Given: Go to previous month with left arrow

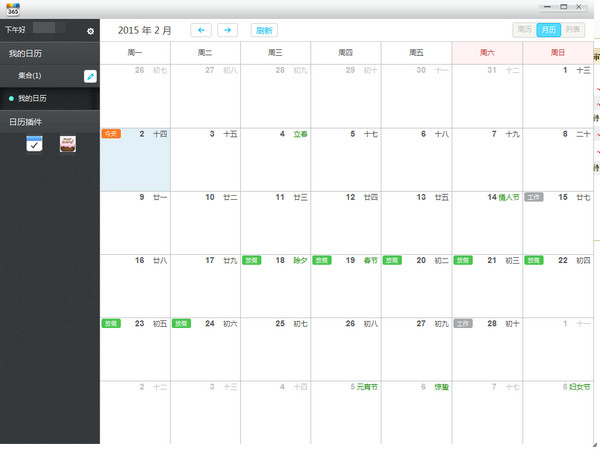Looking at the screenshot, I should tap(201, 30).
